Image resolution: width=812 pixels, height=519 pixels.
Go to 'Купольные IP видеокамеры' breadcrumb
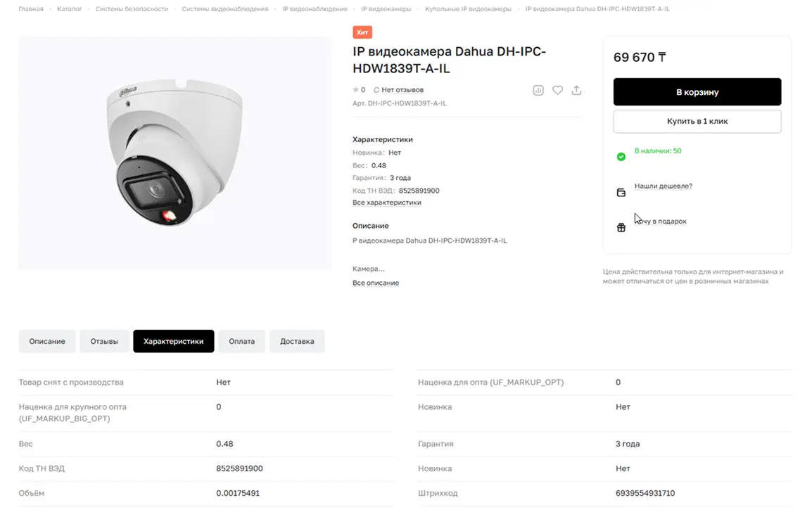468,9
